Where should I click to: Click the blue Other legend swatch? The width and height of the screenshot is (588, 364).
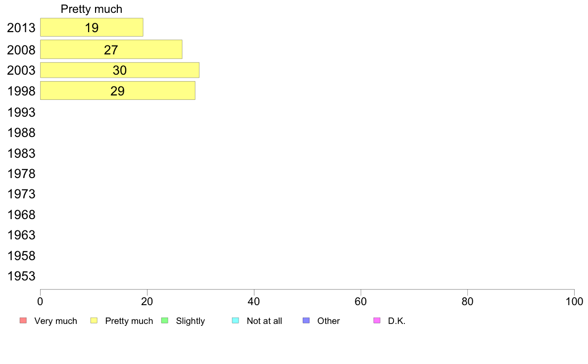tap(306, 320)
